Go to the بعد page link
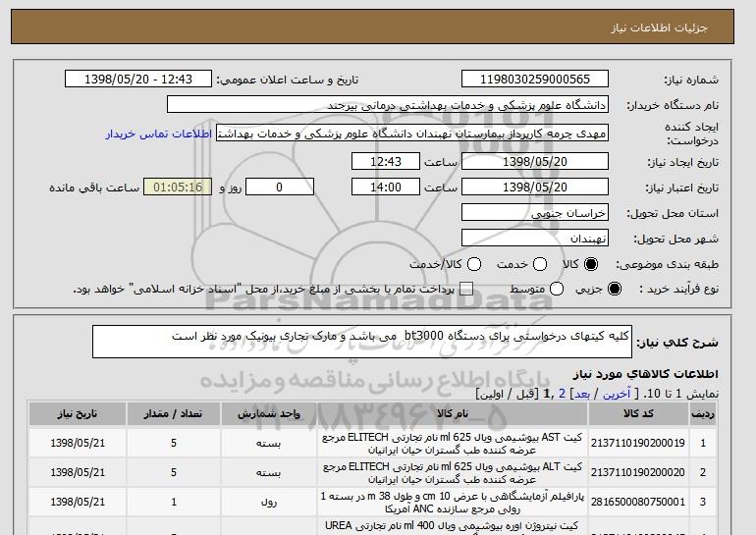Screen dimensions: 756x535 pos(582,394)
